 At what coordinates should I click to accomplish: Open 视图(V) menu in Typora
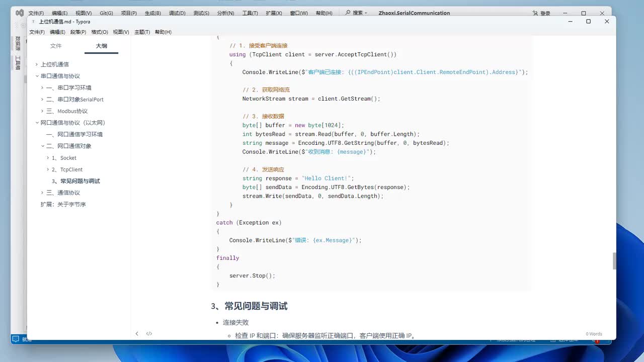coord(121,32)
